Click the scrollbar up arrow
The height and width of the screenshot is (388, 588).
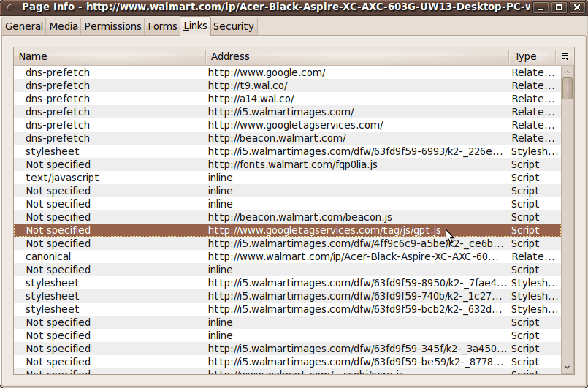pos(567,72)
